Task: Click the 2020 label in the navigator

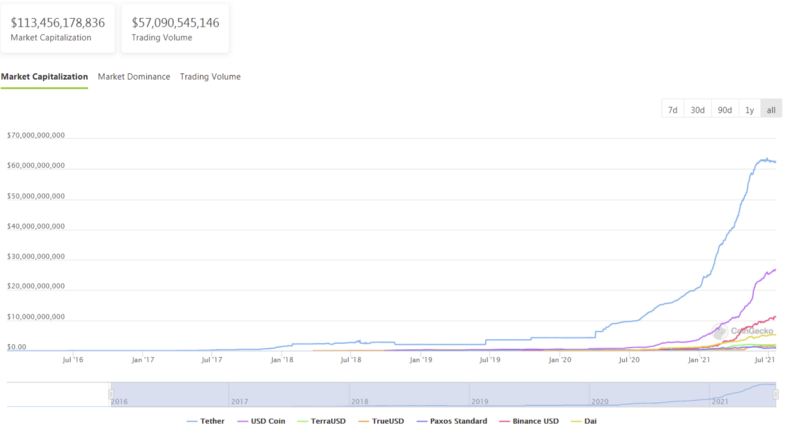Action: (600, 401)
